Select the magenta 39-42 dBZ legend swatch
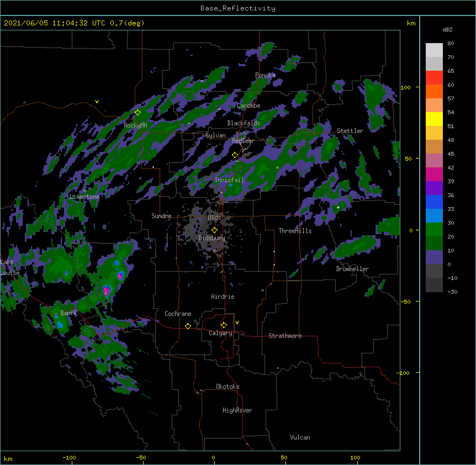The height and width of the screenshot is (465, 476). pyautogui.click(x=434, y=174)
